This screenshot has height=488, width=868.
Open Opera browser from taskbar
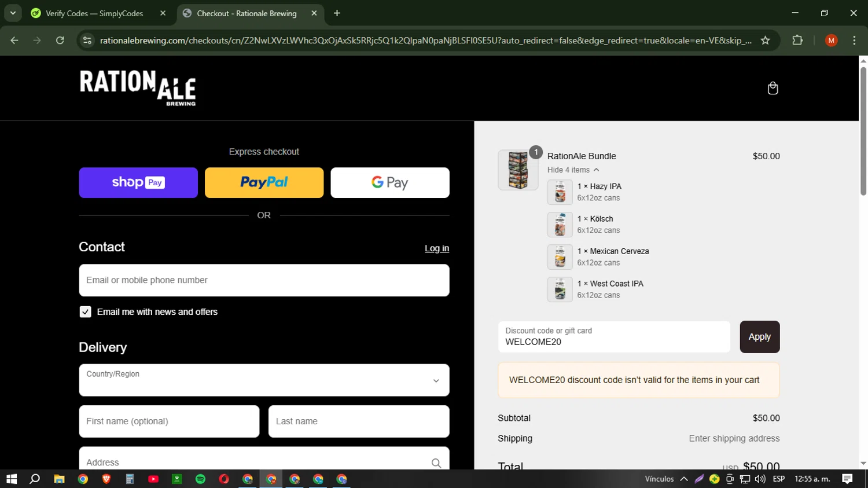(224, 479)
